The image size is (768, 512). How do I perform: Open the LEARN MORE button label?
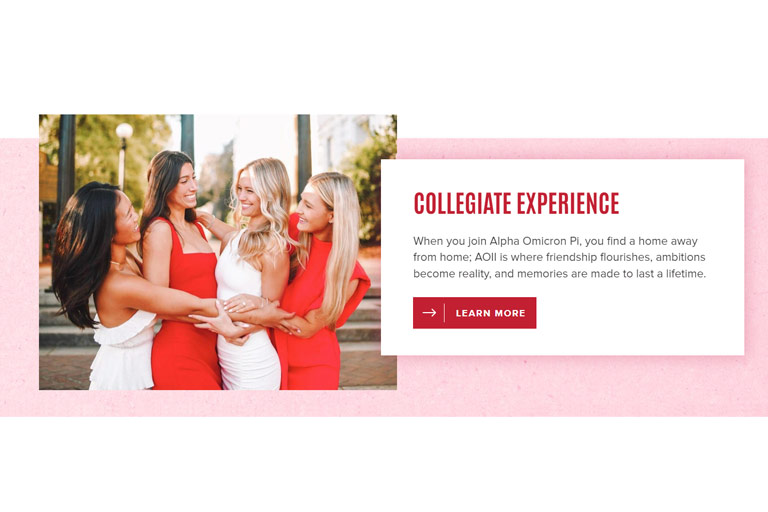490,313
